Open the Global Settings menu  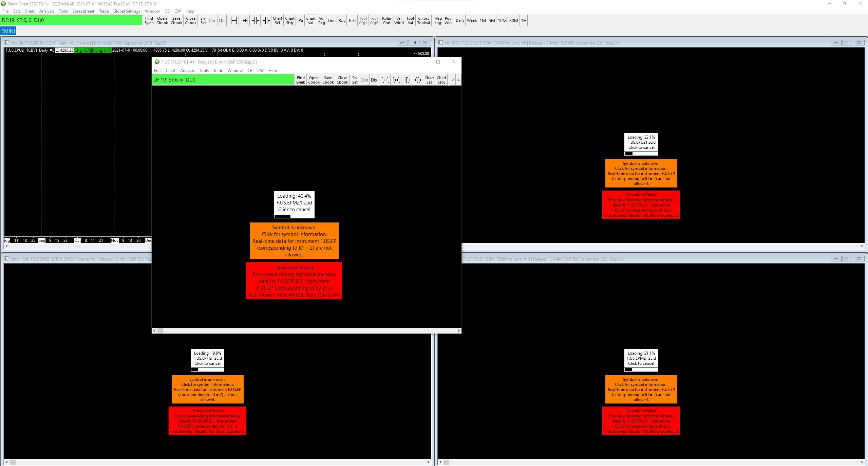click(x=127, y=11)
